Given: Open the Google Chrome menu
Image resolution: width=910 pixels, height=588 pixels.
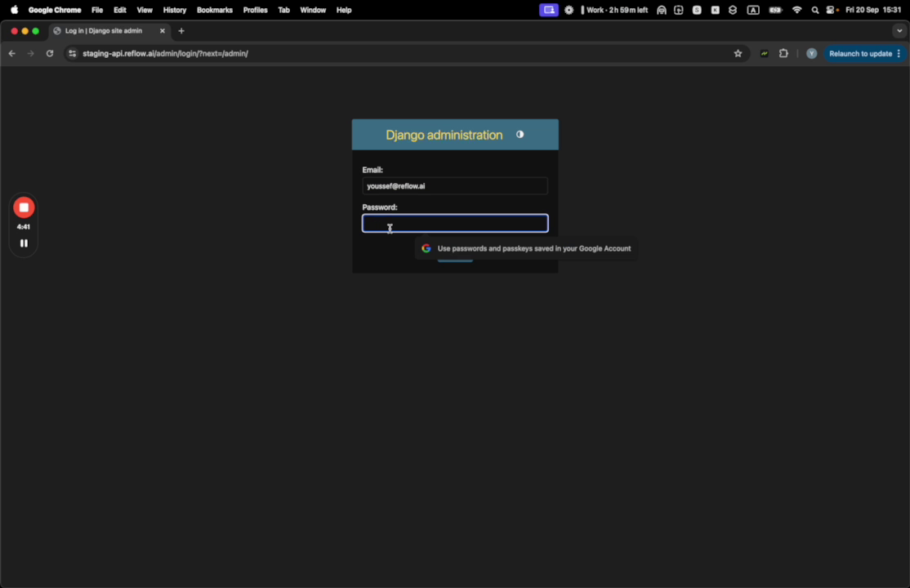Looking at the screenshot, I should (x=55, y=10).
